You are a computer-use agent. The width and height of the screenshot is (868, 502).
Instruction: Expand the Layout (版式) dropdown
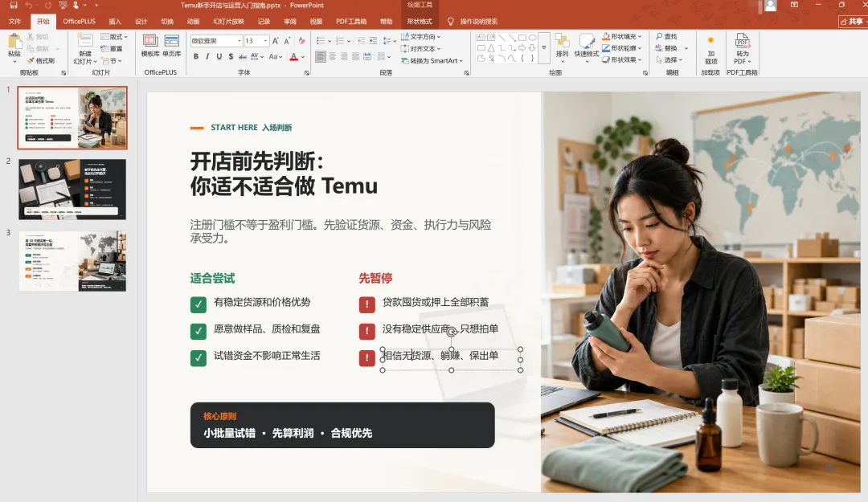114,36
